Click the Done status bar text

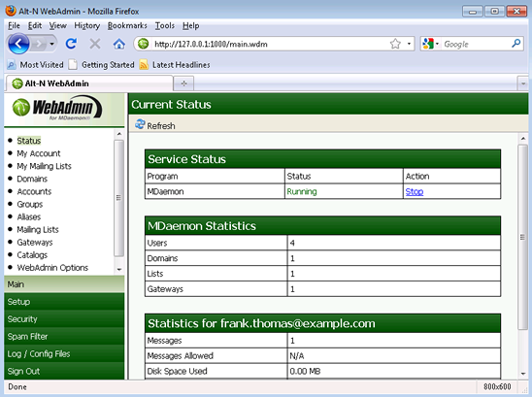tap(17, 387)
